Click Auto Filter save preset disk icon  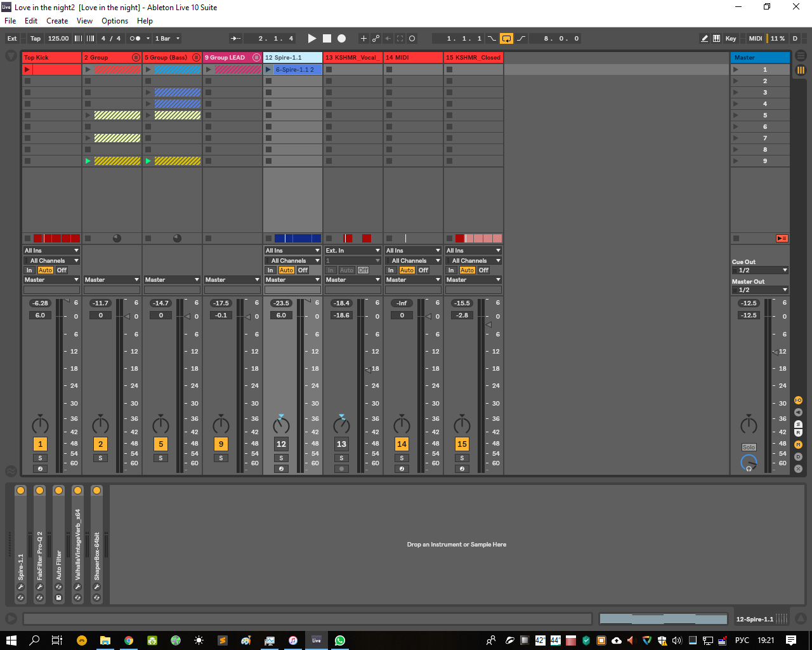point(58,598)
